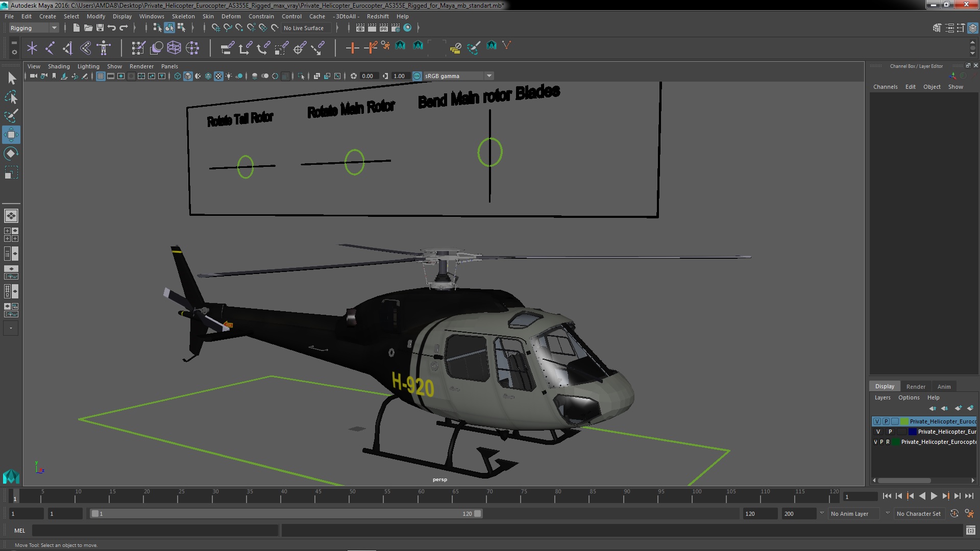Click the Set Key shelf icon
Image resolution: width=980 pixels, height=551 pixels.
[352, 48]
